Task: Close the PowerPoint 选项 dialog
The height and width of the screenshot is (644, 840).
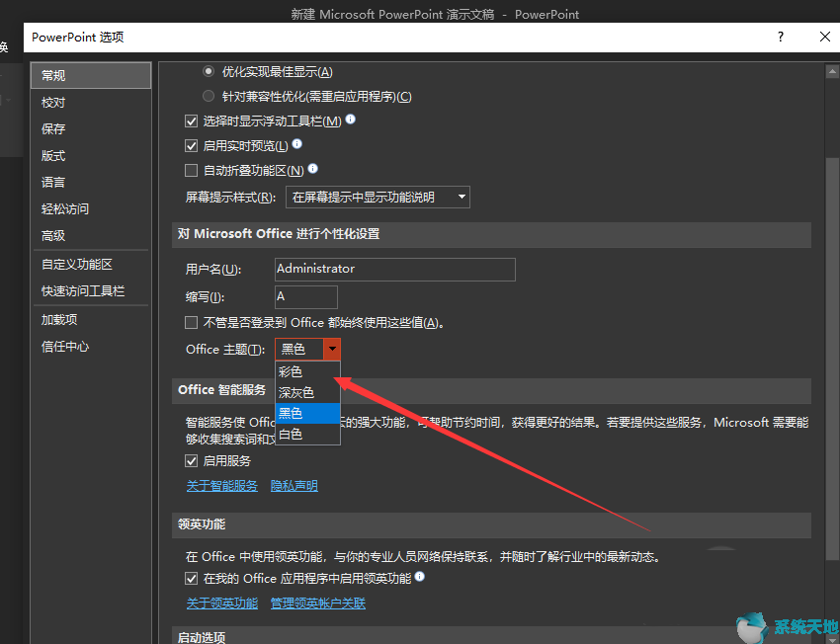Action: click(825, 37)
